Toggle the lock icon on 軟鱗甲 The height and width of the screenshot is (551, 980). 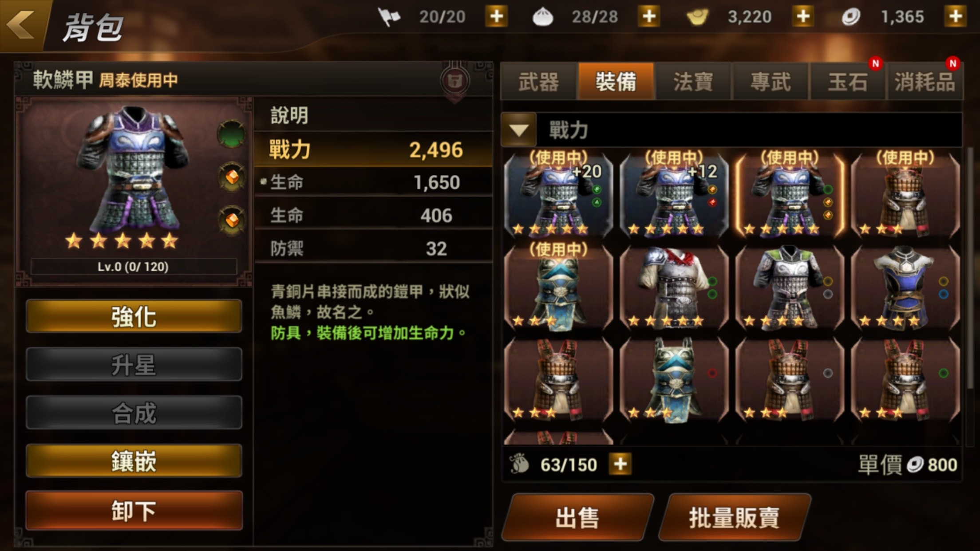[x=454, y=81]
